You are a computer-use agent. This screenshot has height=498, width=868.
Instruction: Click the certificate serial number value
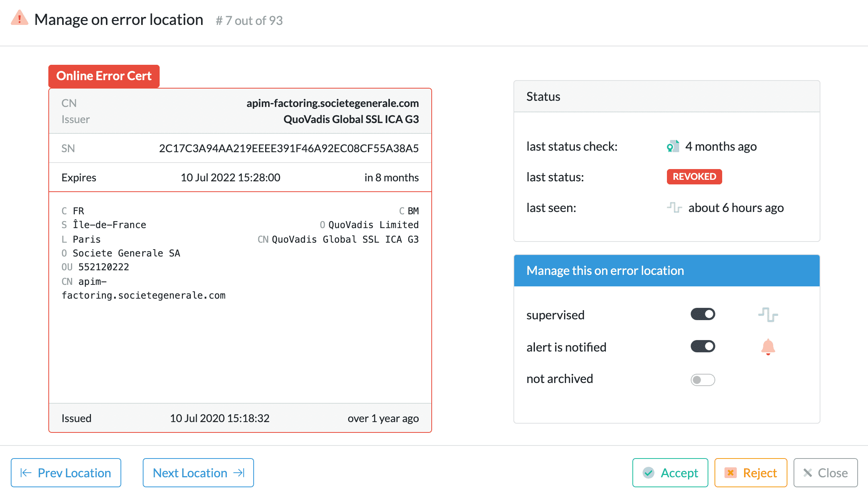point(289,148)
